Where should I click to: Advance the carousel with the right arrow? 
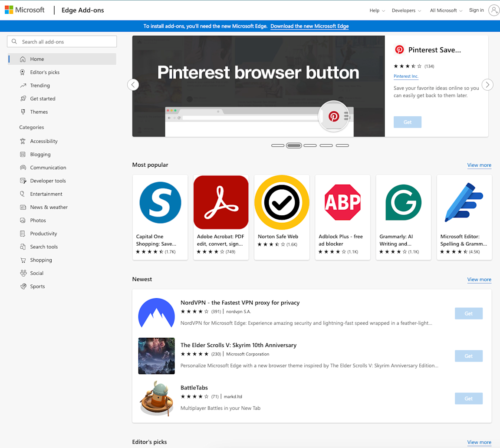point(487,85)
